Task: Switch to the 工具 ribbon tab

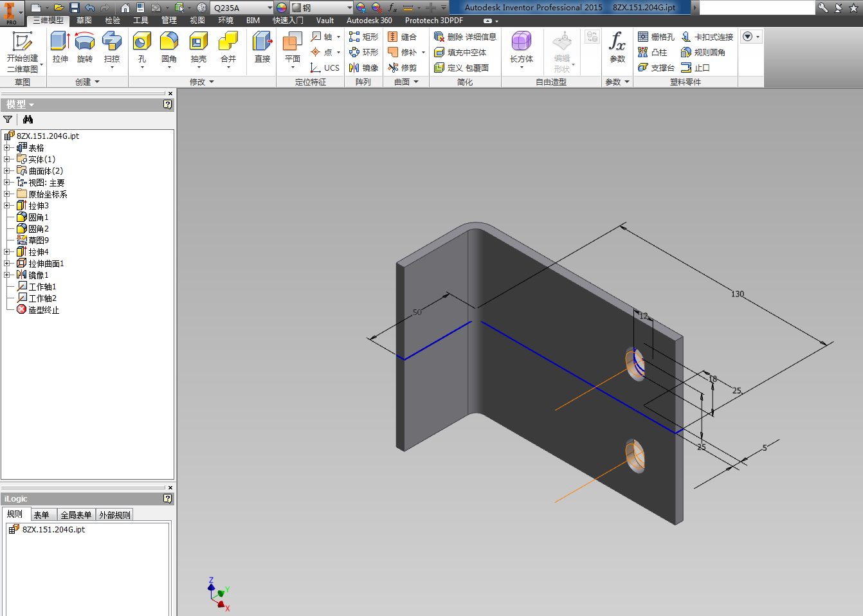Action: (141, 21)
